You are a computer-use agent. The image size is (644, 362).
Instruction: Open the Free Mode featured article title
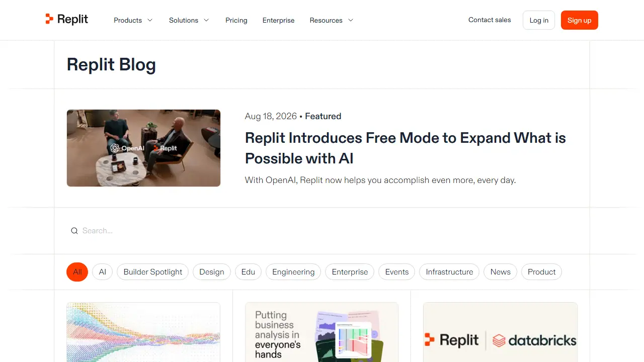coord(406,148)
